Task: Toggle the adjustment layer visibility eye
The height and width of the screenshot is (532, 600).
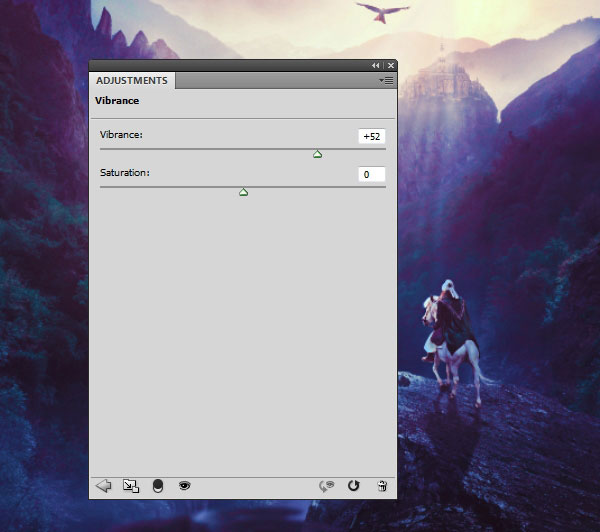Action: coord(184,486)
